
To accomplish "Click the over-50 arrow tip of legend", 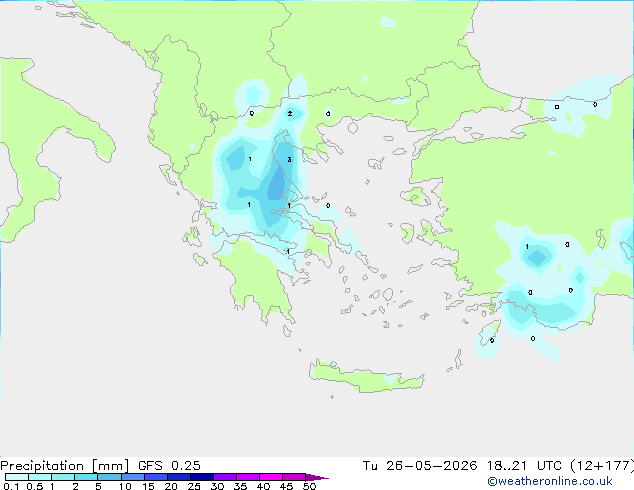I will pyautogui.click(x=317, y=477).
